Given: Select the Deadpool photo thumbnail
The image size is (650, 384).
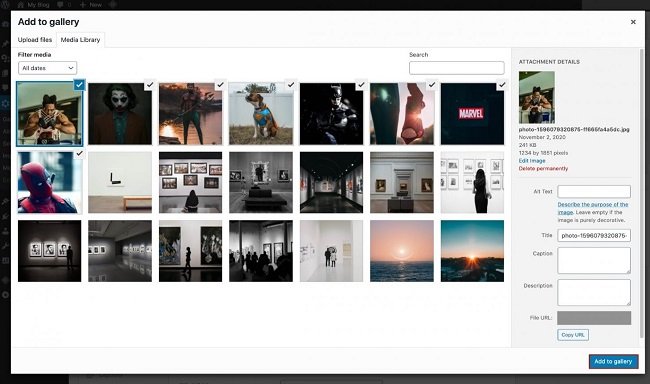Looking at the screenshot, I should [x=49, y=182].
